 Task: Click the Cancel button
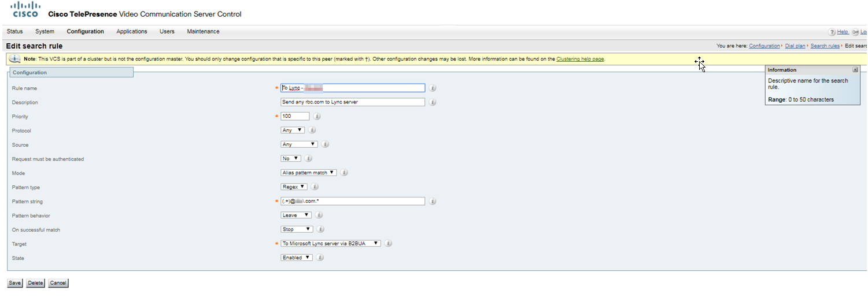pyautogui.click(x=58, y=283)
